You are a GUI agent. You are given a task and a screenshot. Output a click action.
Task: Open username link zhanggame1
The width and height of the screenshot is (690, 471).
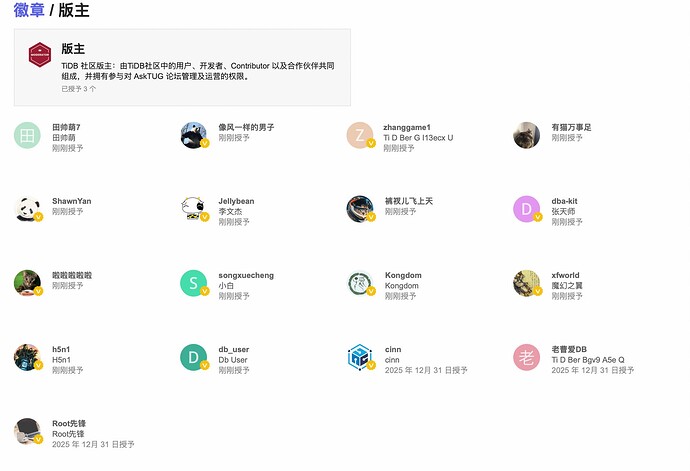tap(407, 127)
